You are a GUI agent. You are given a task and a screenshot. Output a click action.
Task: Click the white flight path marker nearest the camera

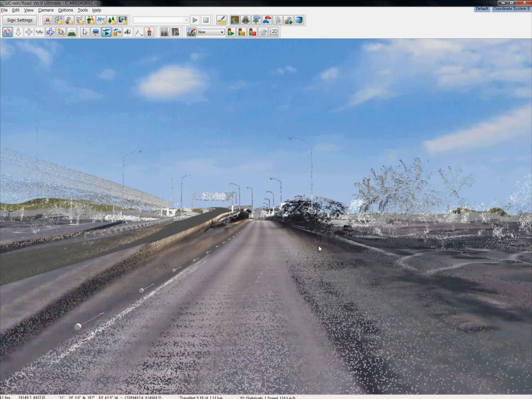[78, 327]
